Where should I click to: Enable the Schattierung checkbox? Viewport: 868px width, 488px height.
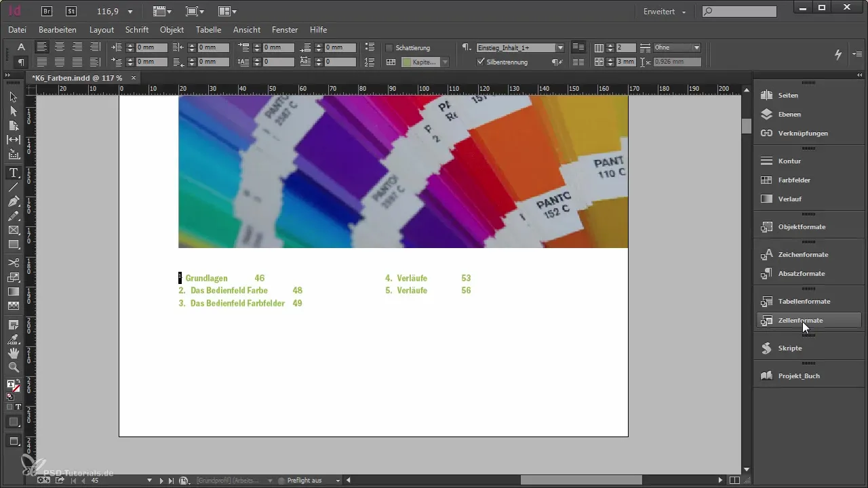[389, 48]
